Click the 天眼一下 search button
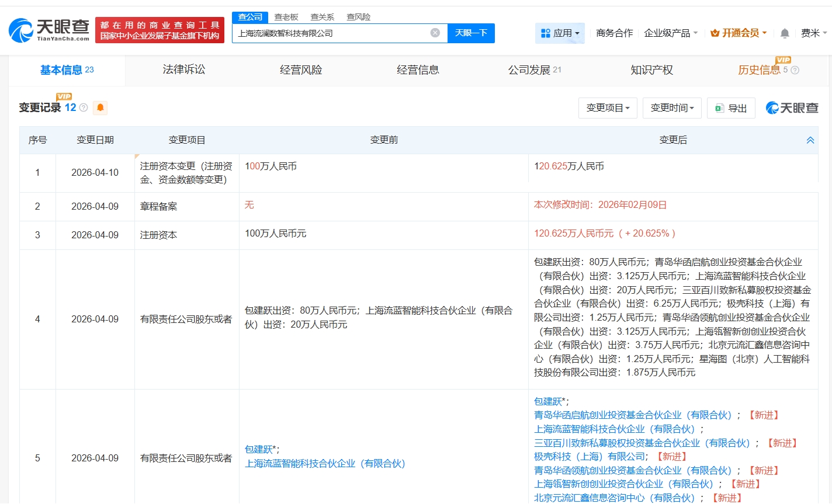This screenshot has width=832, height=504. [x=471, y=33]
